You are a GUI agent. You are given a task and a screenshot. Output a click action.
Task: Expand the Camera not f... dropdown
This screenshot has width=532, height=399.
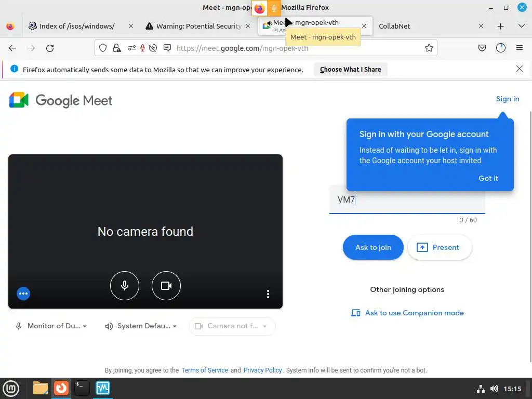(232, 326)
